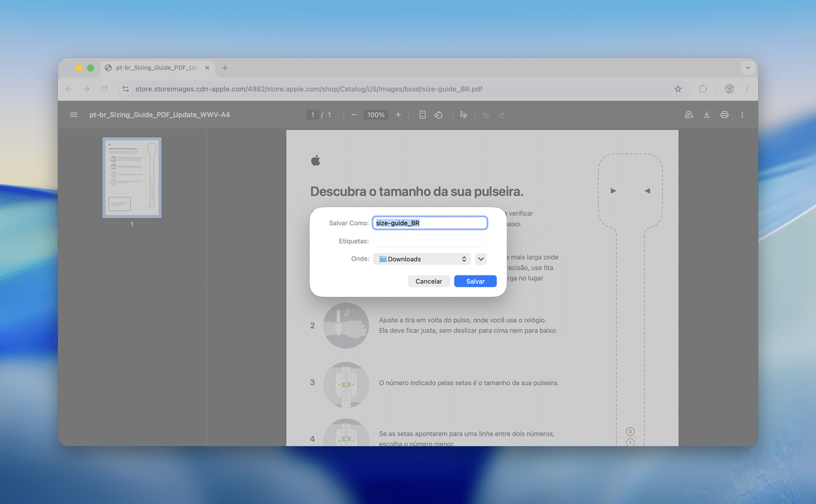
Task: Click the fit to page icon
Action: coord(422,115)
